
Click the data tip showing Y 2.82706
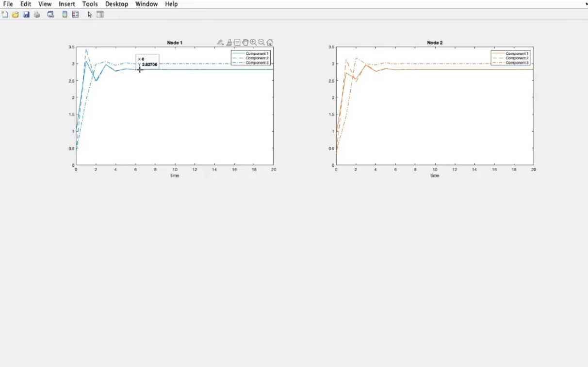pos(147,62)
